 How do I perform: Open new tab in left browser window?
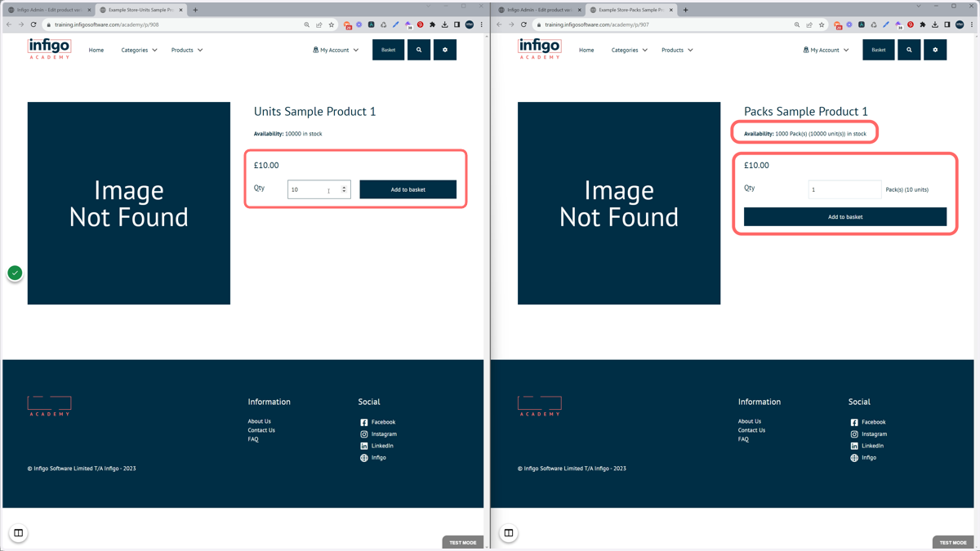coord(195,10)
